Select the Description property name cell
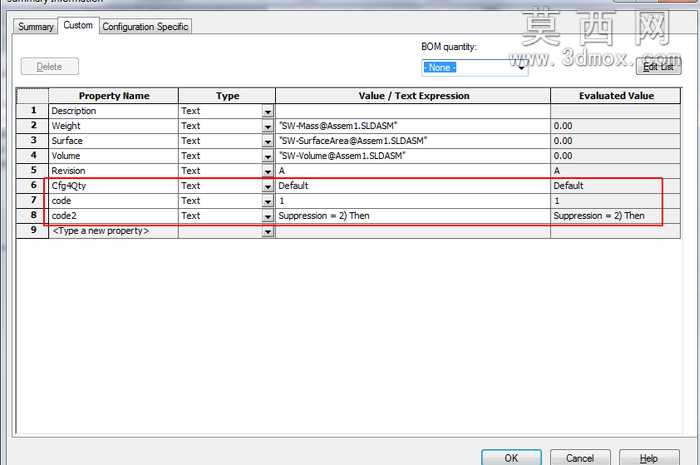700x465 pixels. coord(113,111)
